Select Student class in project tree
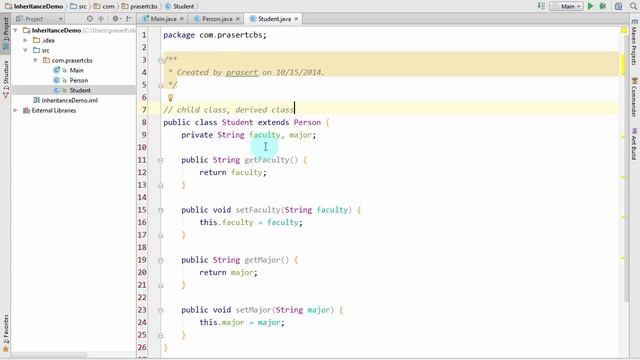640x360 pixels. [x=80, y=90]
